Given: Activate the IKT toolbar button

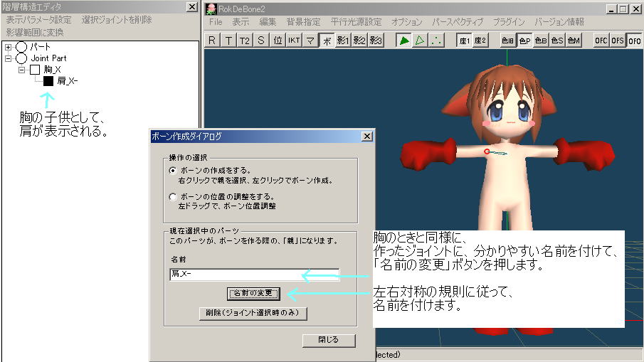Looking at the screenshot, I should [294, 41].
